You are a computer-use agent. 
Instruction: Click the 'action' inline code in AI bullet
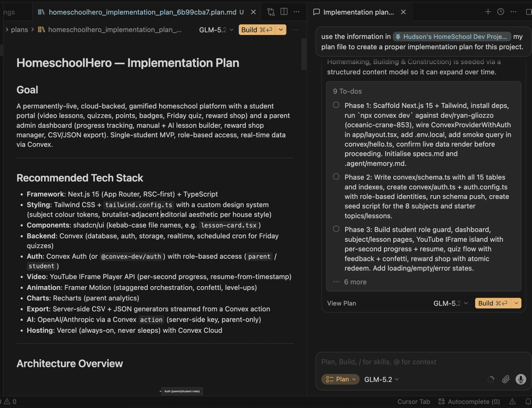pyautogui.click(x=151, y=319)
